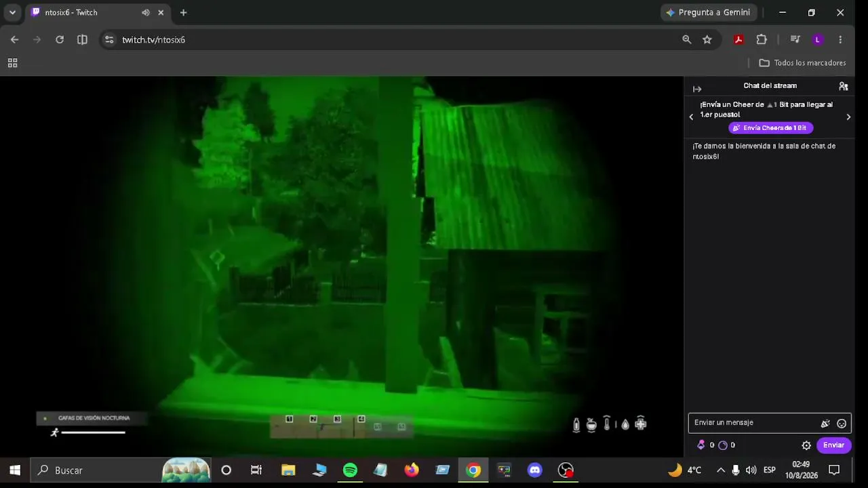Click Envía Cheers de 1 Bit
Image resolution: width=868 pixels, height=488 pixels.
point(770,127)
